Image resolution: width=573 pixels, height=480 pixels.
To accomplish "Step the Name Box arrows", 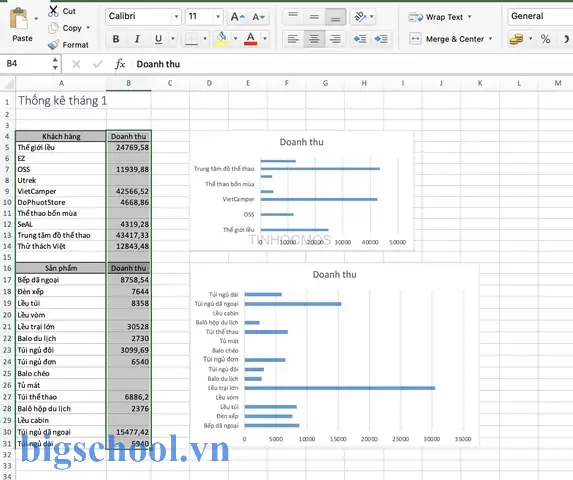I will click(x=55, y=64).
